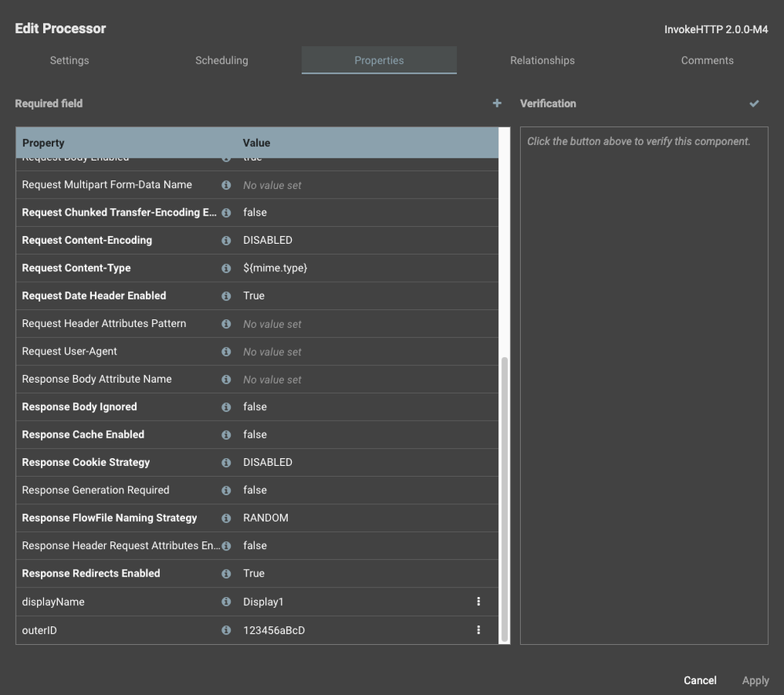Go to the Relationships tab
This screenshot has width=784, height=695.
[x=542, y=60]
